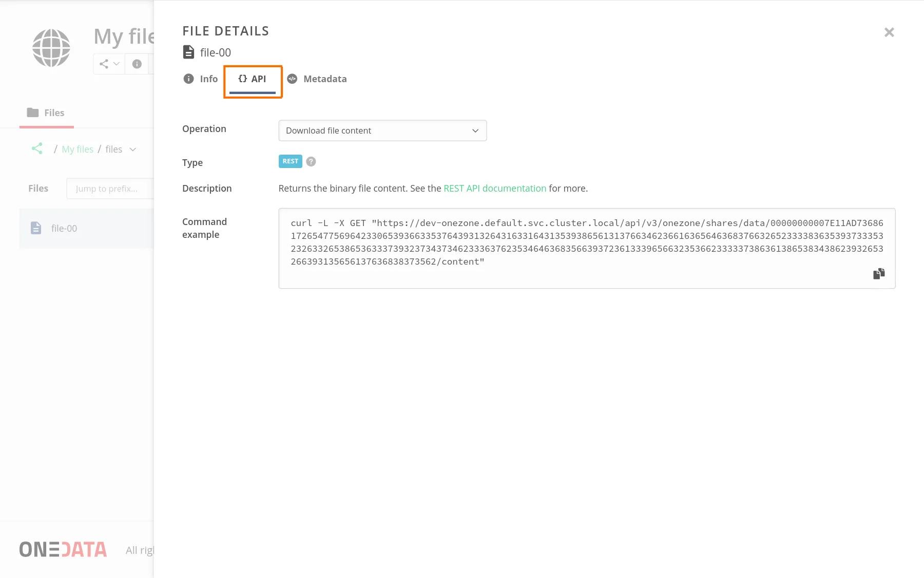Click the REST type badge
This screenshot has height=578, width=924.
(290, 161)
